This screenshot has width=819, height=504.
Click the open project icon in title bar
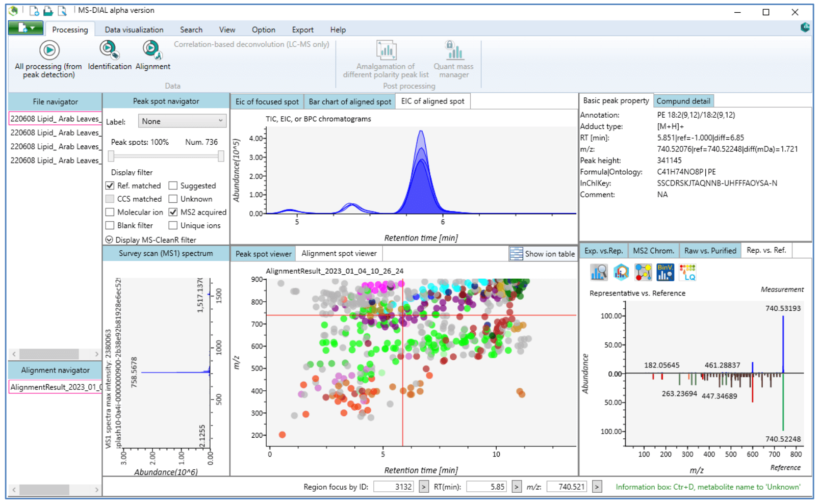coord(48,11)
